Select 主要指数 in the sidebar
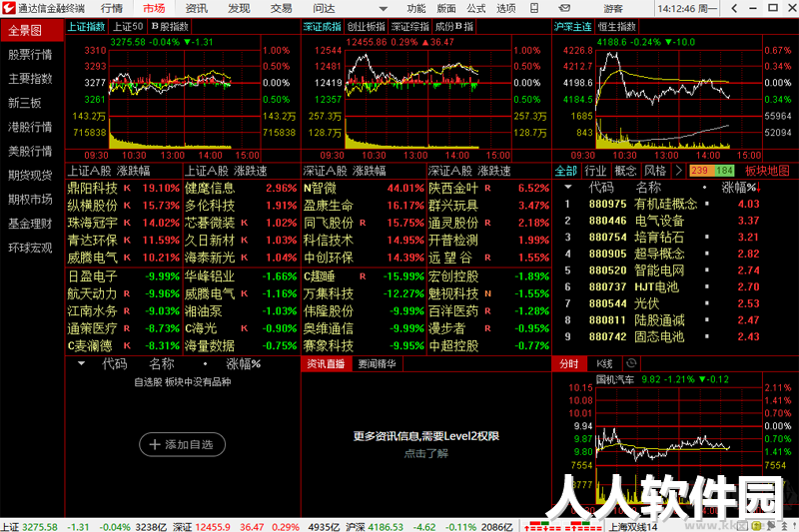 (x=32, y=79)
